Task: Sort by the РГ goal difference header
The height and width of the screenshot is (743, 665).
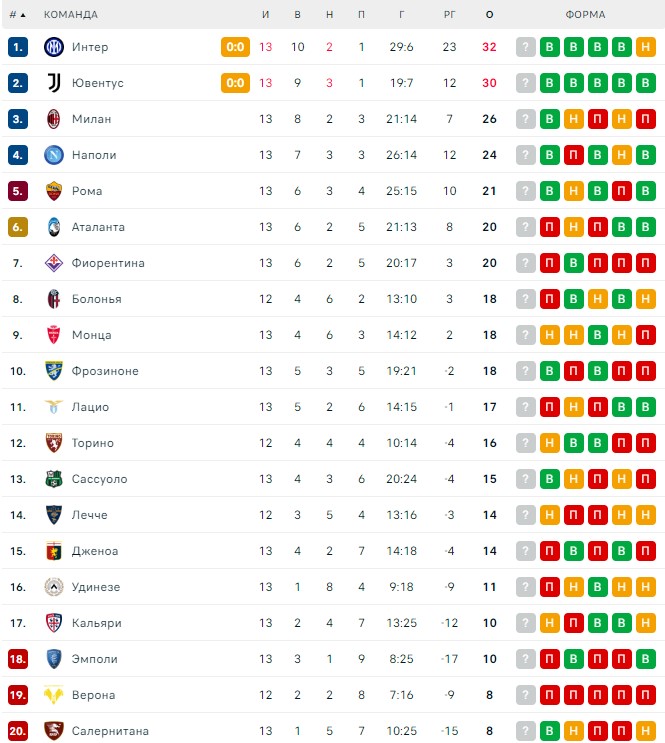Action: click(x=449, y=15)
